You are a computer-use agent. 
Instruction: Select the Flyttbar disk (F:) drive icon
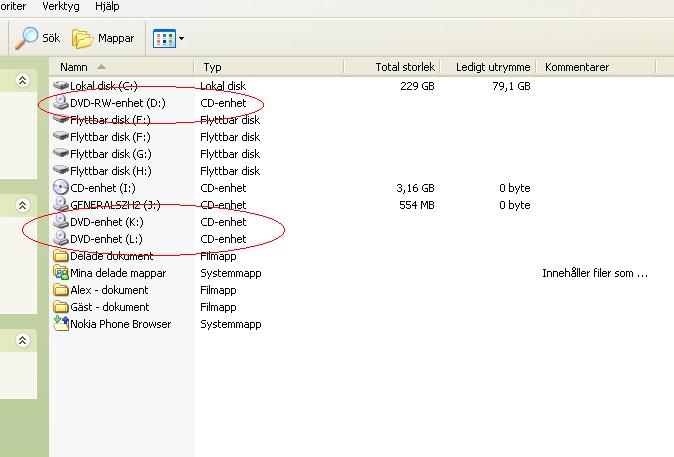pyautogui.click(x=61, y=136)
